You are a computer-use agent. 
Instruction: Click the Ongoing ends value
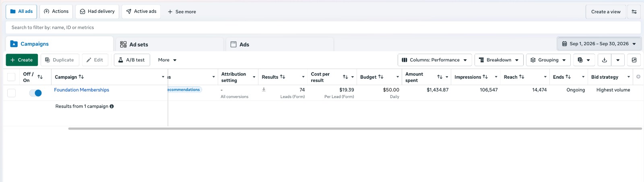576,90
